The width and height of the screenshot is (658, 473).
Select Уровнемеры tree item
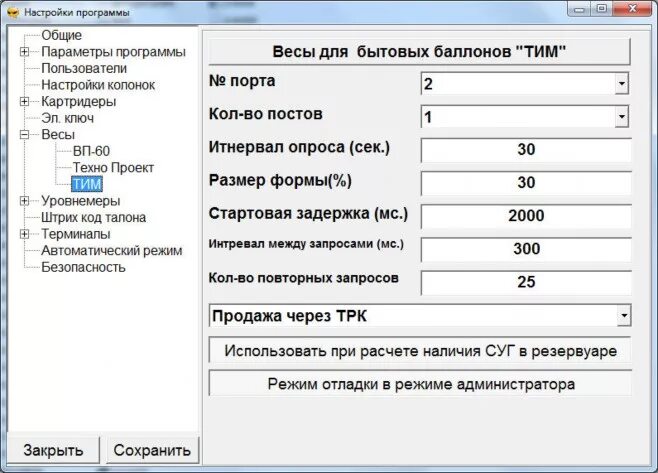pyautogui.click(x=81, y=201)
